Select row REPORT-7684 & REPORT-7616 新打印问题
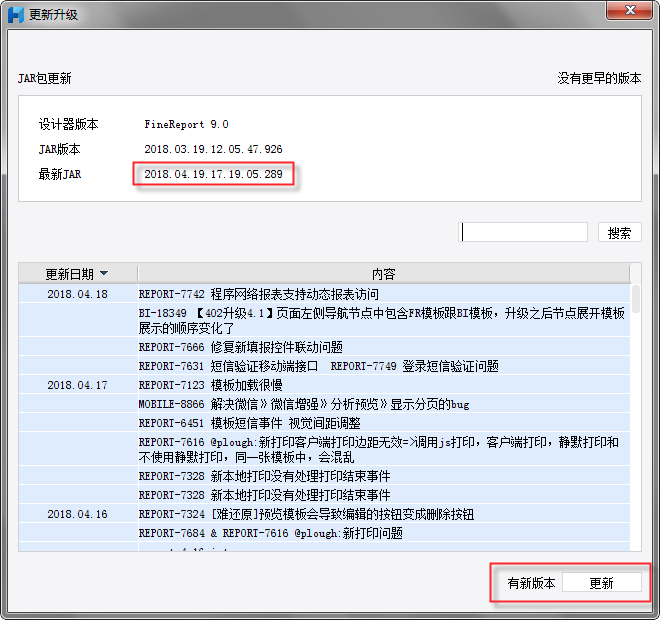 coord(383,533)
